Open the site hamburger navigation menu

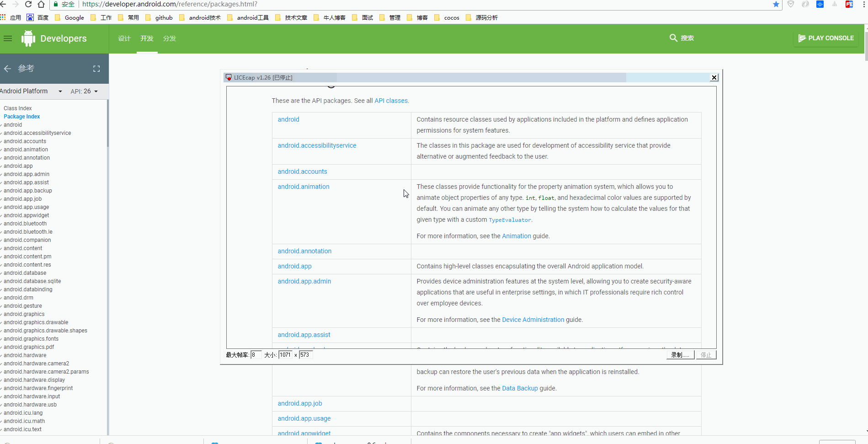click(x=8, y=38)
